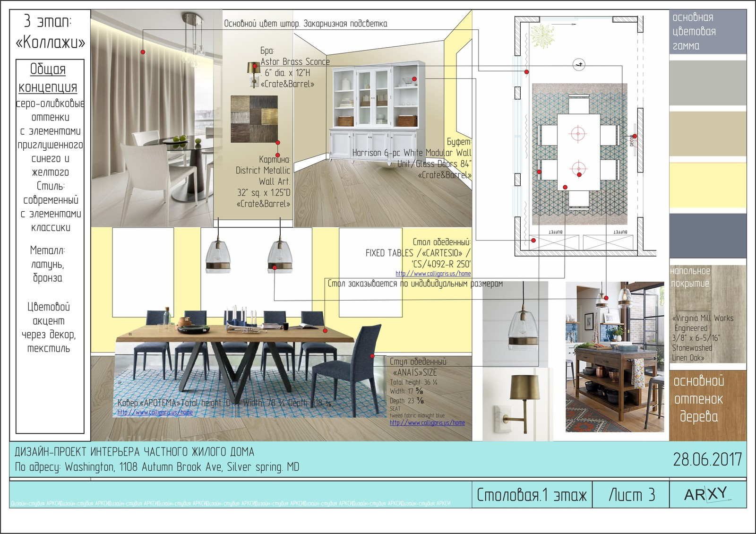Click the District Metallic wall art image
Screen dimensions: 756x534
(x=254, y=119)
